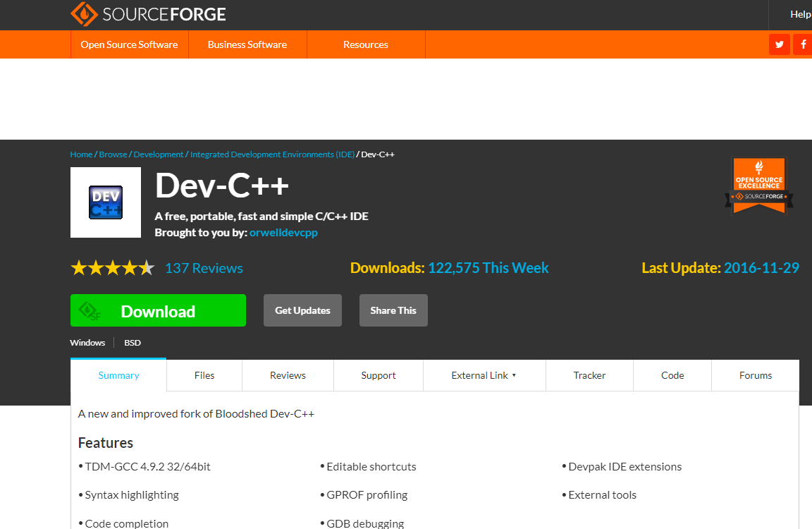Select the BSD platform link

(133, 343)
